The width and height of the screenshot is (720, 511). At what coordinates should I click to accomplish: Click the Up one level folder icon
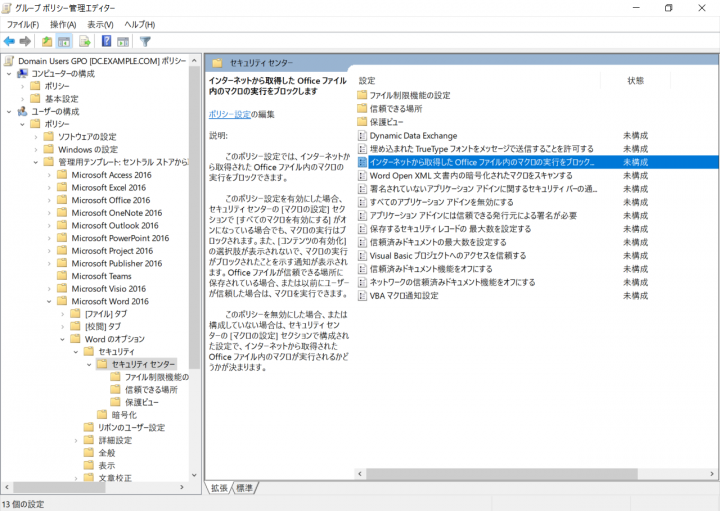coord(47,41)
